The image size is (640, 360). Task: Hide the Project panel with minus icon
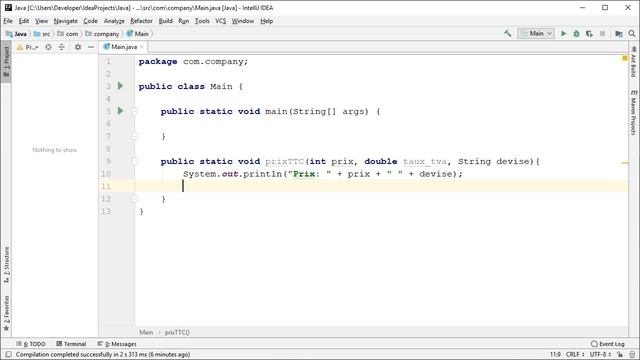[x=91, y=47]
